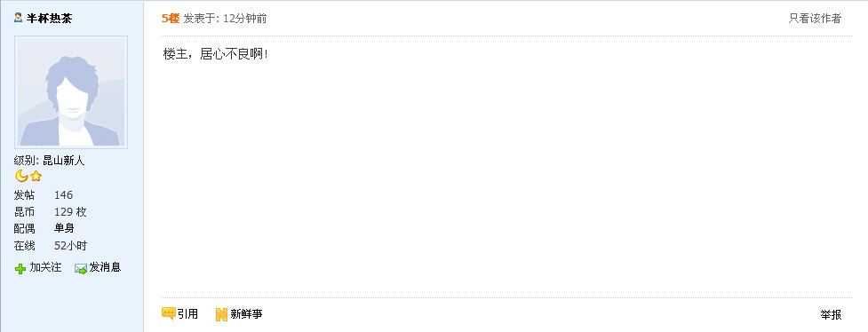Open the 半杯热茶 username link
This screenshot has height=332, width=868.
49,19
